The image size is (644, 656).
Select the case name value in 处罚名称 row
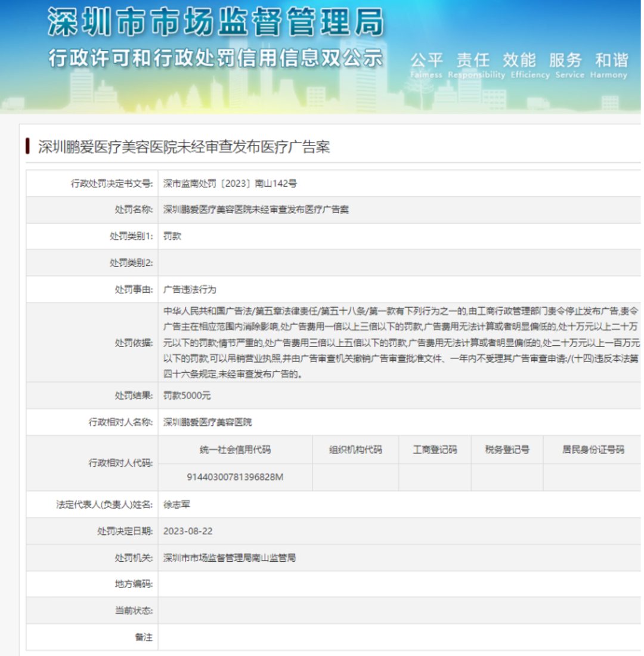[256, 209]
